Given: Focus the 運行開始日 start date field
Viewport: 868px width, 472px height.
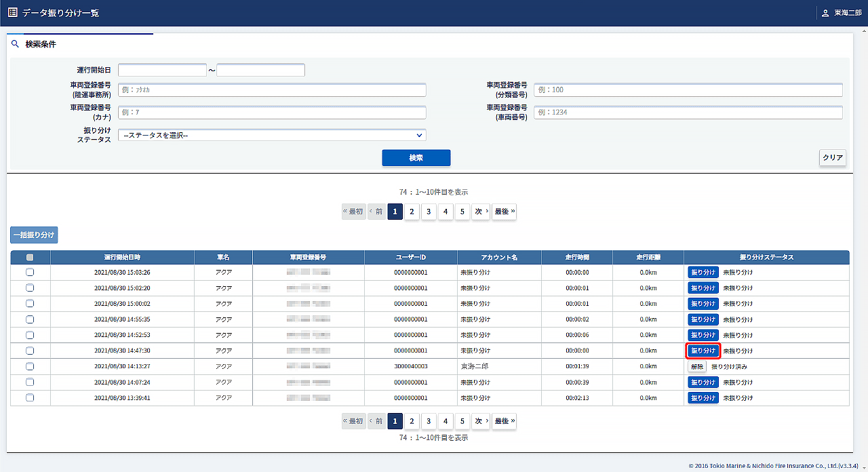Looking at the screenshot, I should [x=162, y=71].
